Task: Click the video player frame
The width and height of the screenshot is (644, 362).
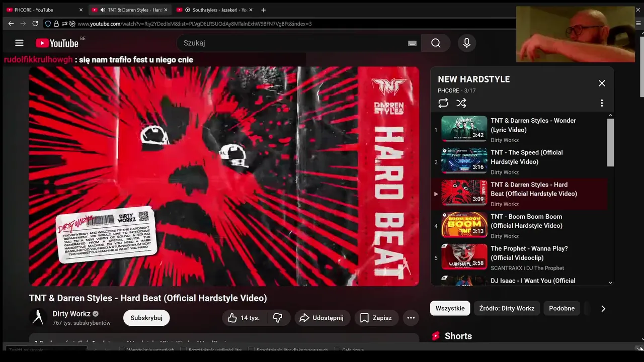Action: [224, 176]
